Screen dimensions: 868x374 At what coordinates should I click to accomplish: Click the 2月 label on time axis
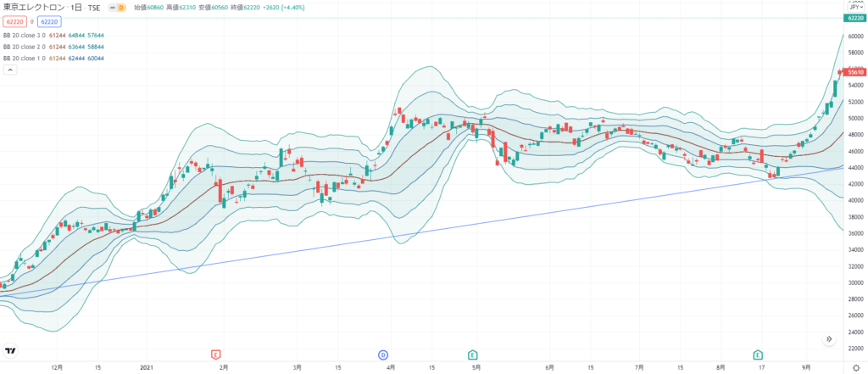click(x=223, y=367)
